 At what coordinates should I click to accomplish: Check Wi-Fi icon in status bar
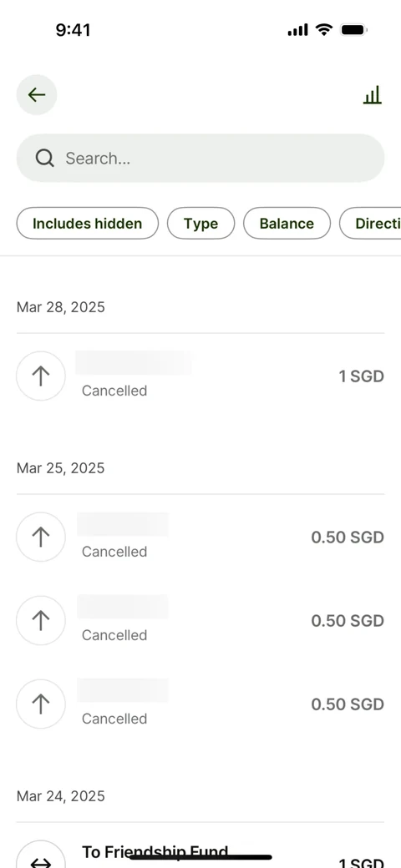pyautogui.click(x=323, y=29)
